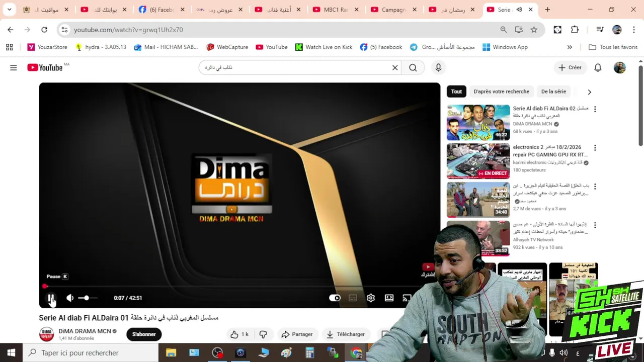Open the Créer button
Screen dimensions: 644x362
coord(570,67)
